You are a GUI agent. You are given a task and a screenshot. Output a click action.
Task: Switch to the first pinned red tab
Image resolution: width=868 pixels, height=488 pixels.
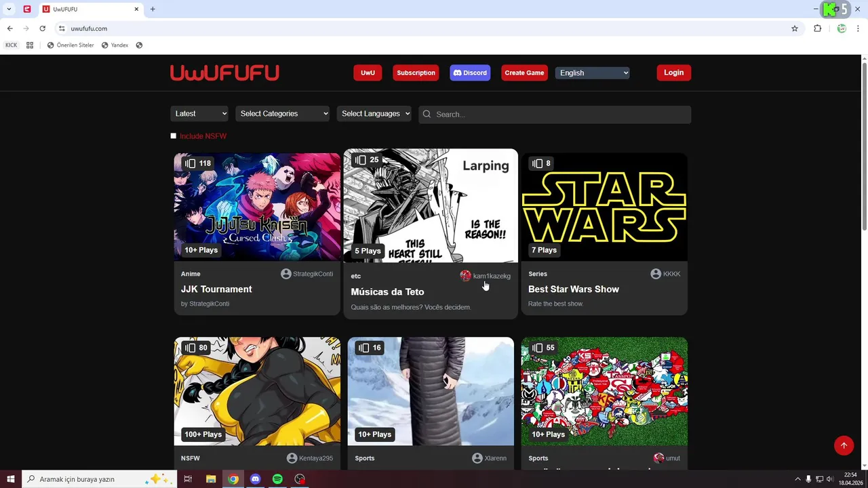(x=27, y=9)
